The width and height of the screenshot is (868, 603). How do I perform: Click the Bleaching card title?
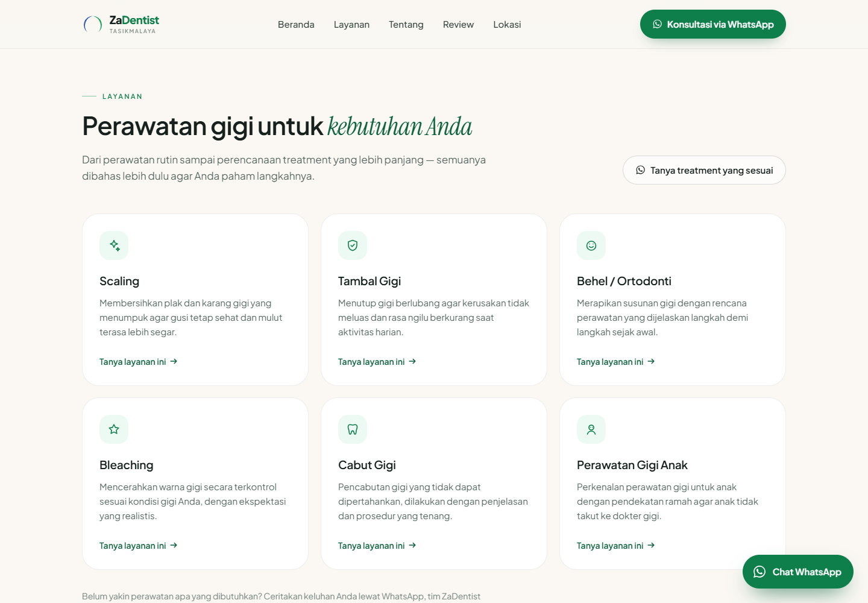pos(127,465)
